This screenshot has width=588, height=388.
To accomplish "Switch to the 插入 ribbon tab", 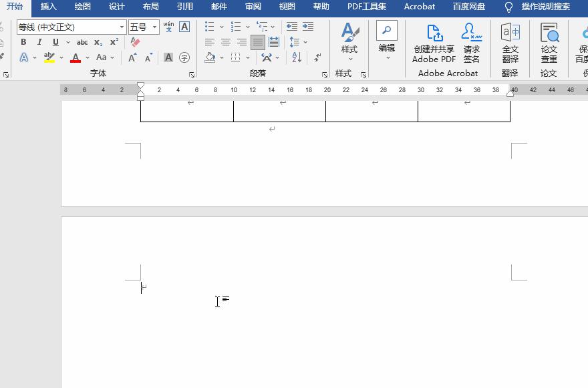I will point(49,7).
